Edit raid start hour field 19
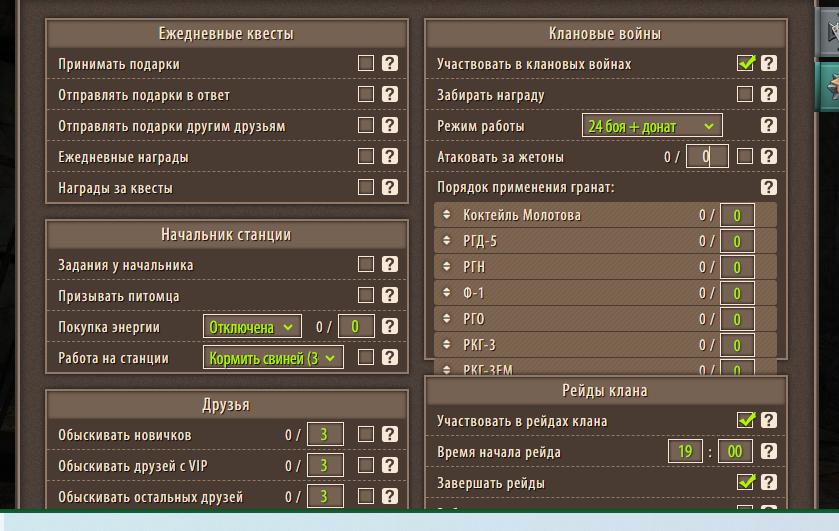Image resolution: width=839 pixels, height=531 pixels. [x=685, y=452]
